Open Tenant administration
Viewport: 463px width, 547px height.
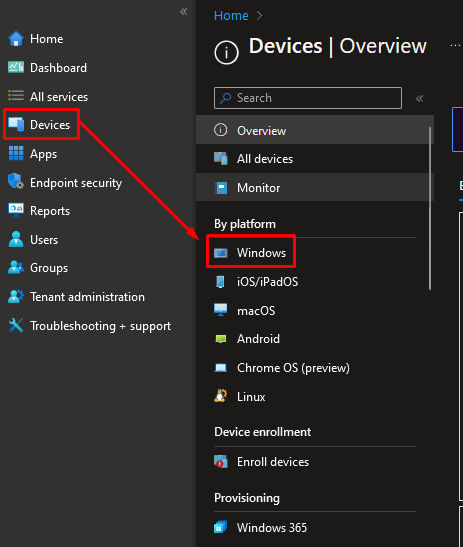[87, 297]
